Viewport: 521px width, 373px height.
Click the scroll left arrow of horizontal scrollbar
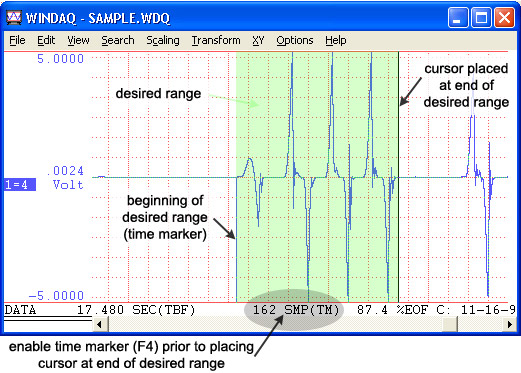pos(99,324)
